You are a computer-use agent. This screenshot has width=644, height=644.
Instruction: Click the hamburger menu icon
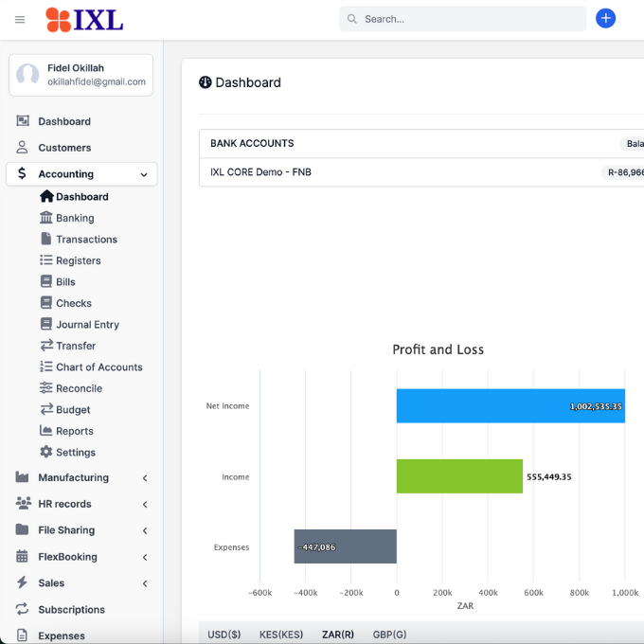click(20, 19)
